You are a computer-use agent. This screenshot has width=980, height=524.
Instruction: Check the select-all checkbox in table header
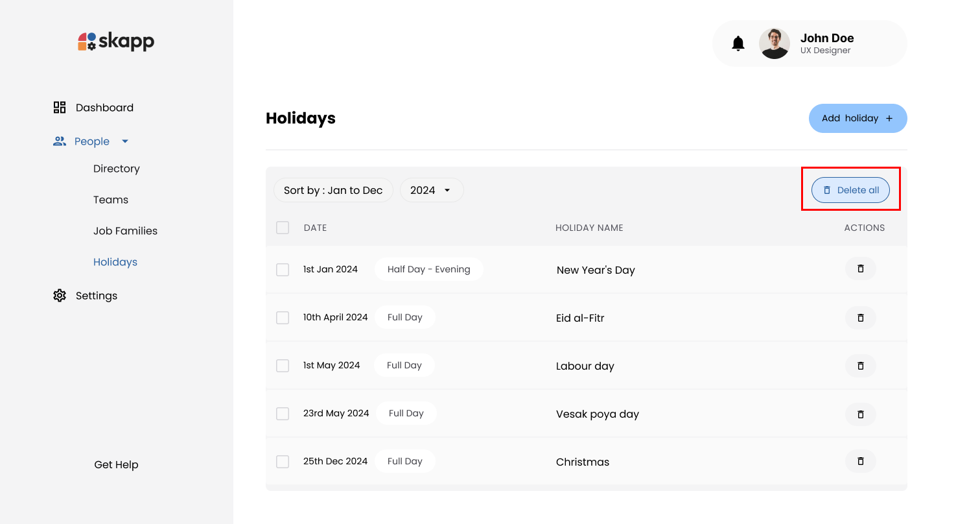click(283, 228)
